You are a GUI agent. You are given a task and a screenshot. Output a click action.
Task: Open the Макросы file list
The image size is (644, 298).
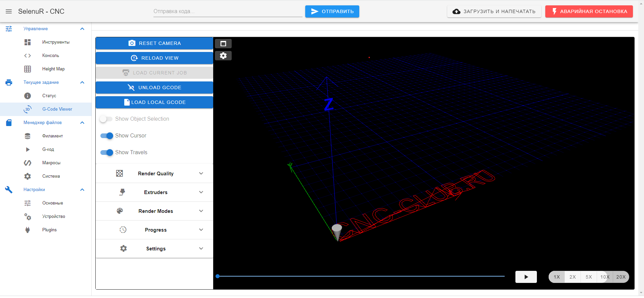46,163
